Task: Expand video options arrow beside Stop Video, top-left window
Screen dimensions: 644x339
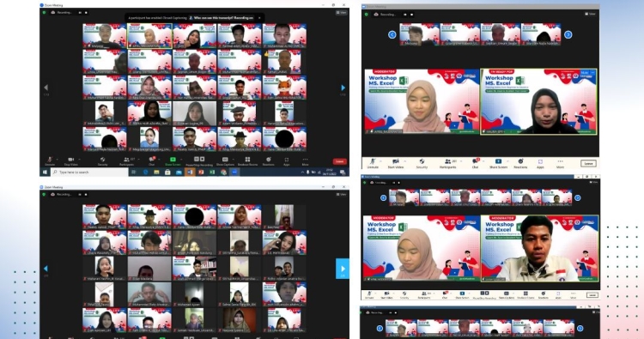Action: tap(80, 160)
